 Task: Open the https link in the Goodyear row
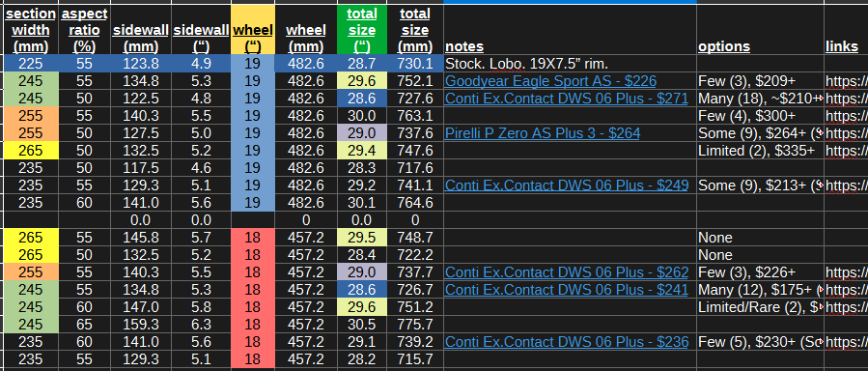pyautogui.click(x=847, y=81)
